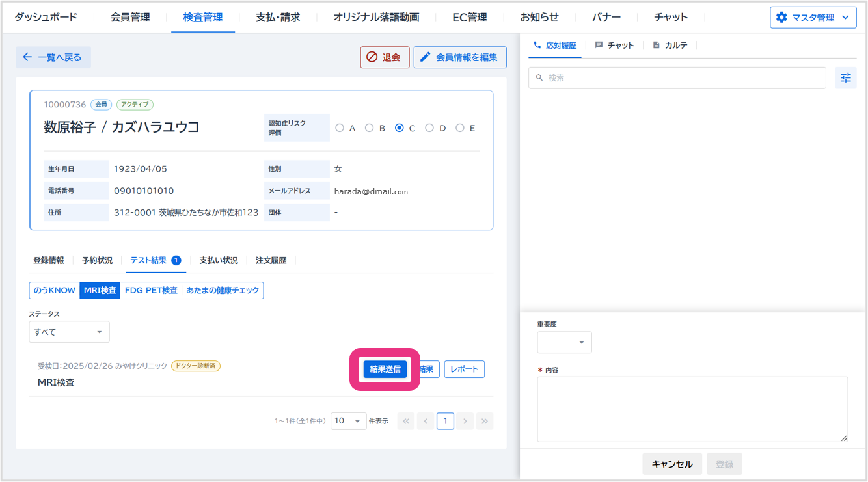868x482 pixels.
Task: Jump to first page double-arrow icon
Action: tap(405, 422)
